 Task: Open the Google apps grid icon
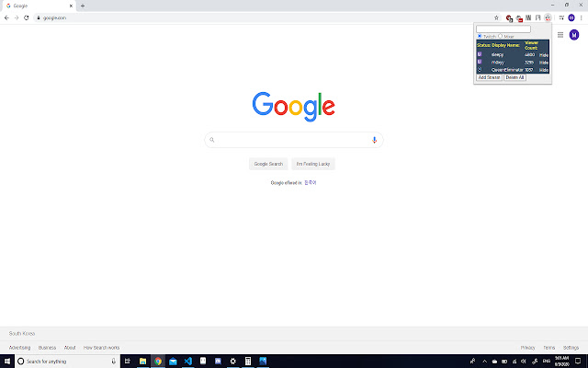pyautogui.click(x=560, y=35)
